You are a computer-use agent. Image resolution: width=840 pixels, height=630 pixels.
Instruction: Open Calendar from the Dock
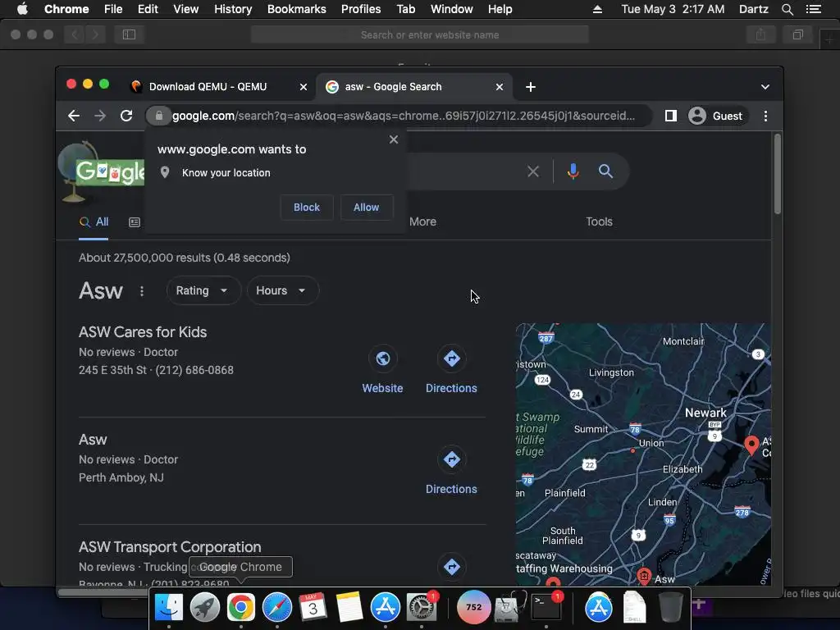point(313,607)
